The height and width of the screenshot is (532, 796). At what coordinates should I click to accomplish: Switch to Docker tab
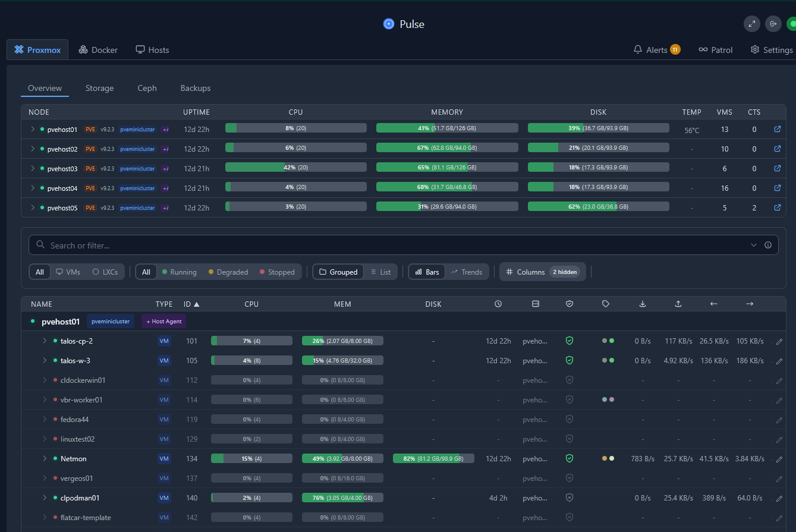click(98, 50)
